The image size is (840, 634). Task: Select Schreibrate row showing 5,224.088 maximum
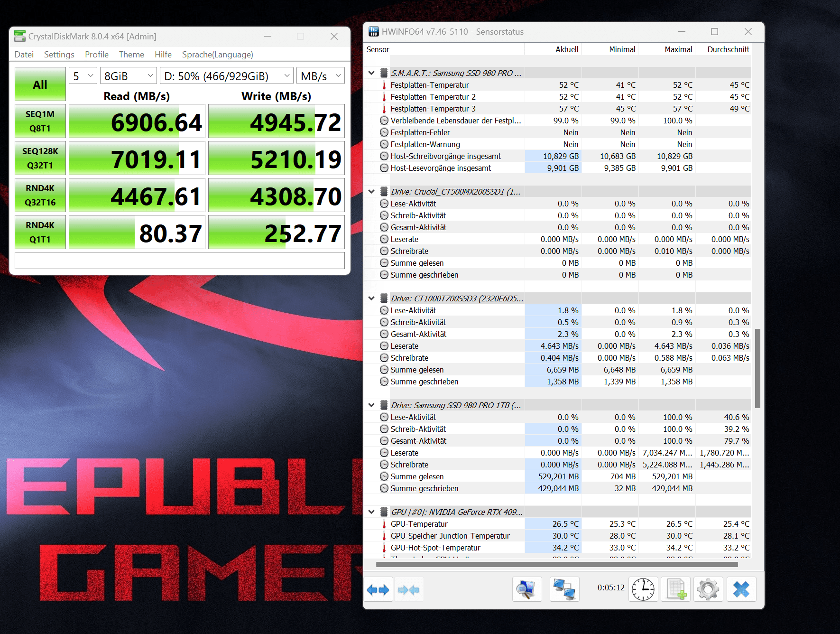point(558,465)
